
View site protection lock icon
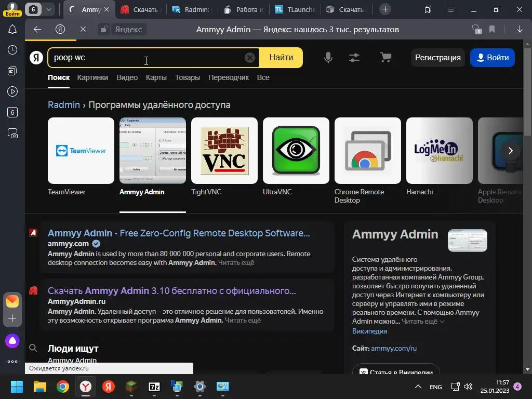tap(104, 30)
